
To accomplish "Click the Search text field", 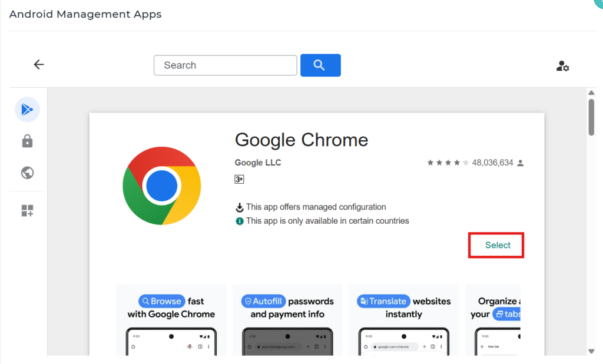I will [225, 65].
